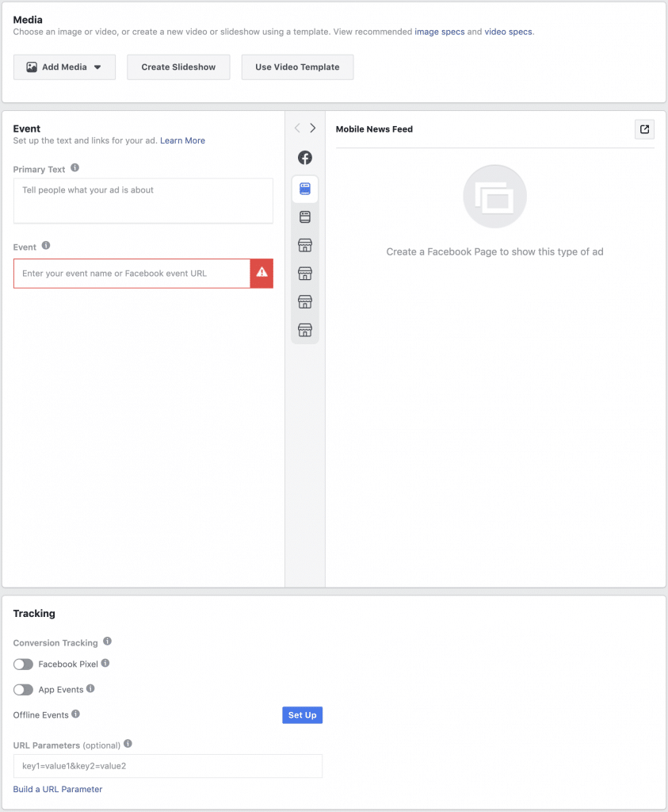Click the info icon next to Primary Text

(x=75, y=168)
